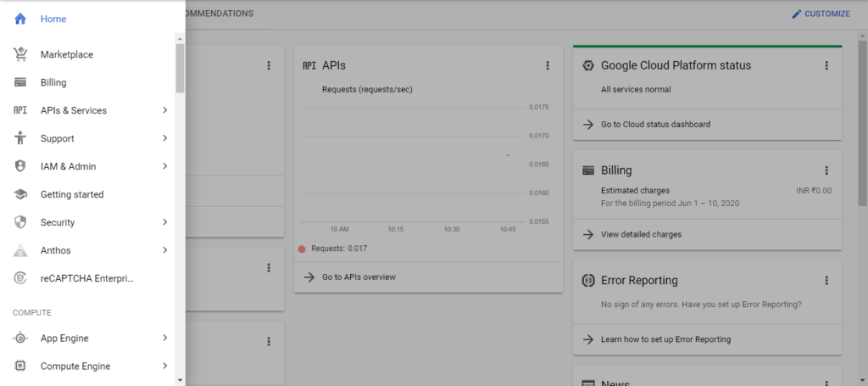This screenshot has height=386, width=868.
Task: View detailed charges link
Action: point(641,234)
